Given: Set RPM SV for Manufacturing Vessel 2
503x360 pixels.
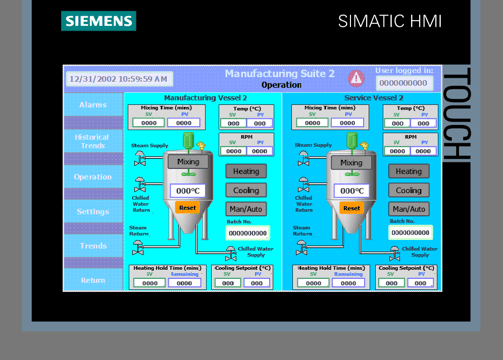Looking at the screenshot, I should tap(233, 151).
